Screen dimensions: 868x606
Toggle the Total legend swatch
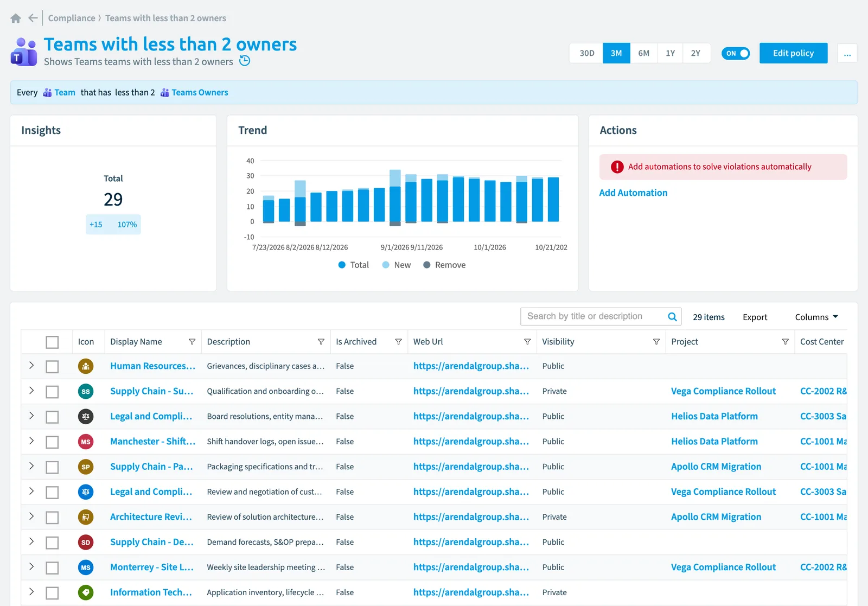coord(342,265)
